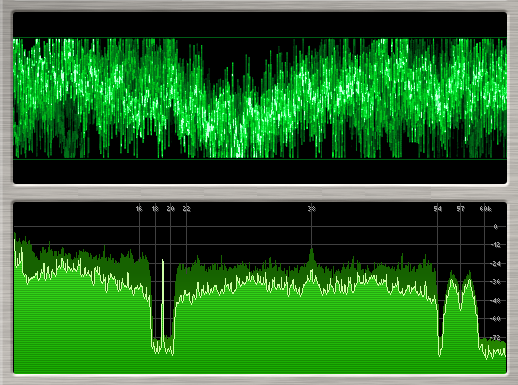Click the 20 frequency marker label
Image resolution: width=518 pixels, height=385 pixels.
point(170,209)
